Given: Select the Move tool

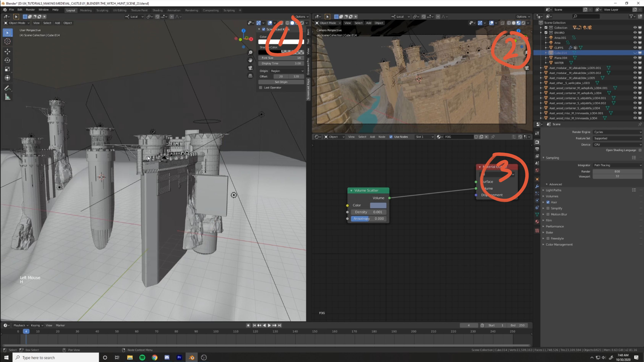Looking at the screenshot, I should pyautogui.click(x=8, y=51).
